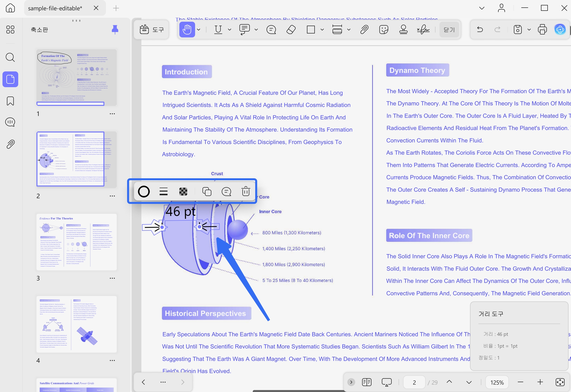Select page 3 thumbnail
The height and width of the screenshot is (392, 571).
coord(77,242)
